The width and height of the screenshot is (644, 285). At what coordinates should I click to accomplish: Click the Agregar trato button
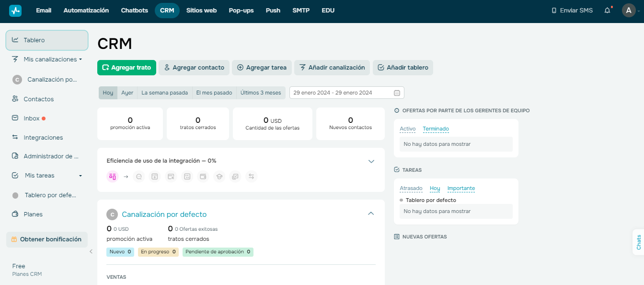pyautogui.click(x=126, y=68)
